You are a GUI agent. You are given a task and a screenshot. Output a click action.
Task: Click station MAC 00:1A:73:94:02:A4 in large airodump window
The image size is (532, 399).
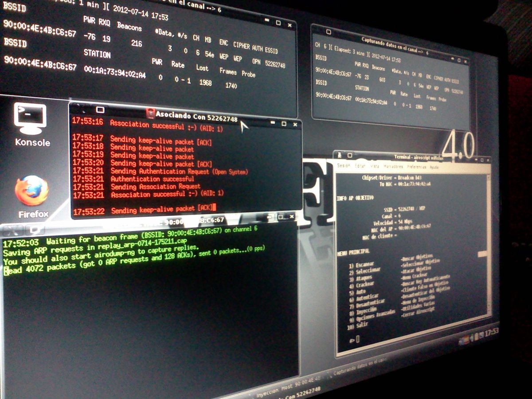(115, 73)
